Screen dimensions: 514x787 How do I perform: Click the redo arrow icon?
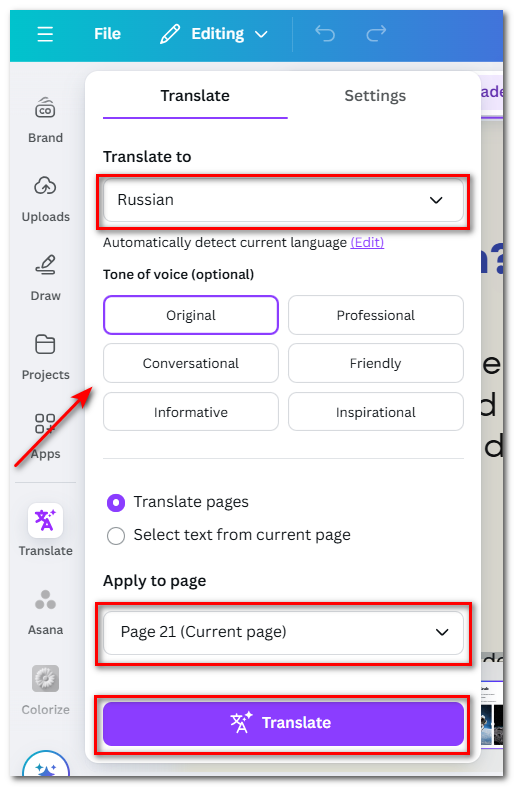pyautogui.click(x=376, y=34)
